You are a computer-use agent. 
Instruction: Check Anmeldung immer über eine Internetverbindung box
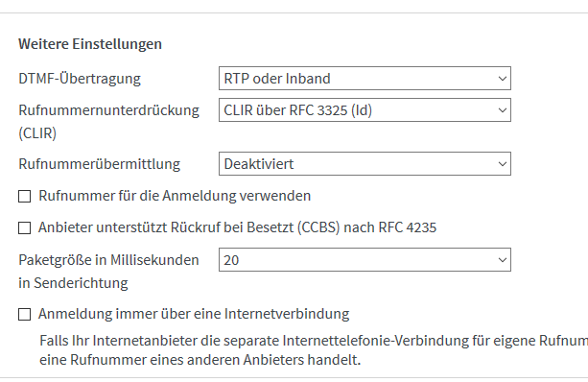25,314
